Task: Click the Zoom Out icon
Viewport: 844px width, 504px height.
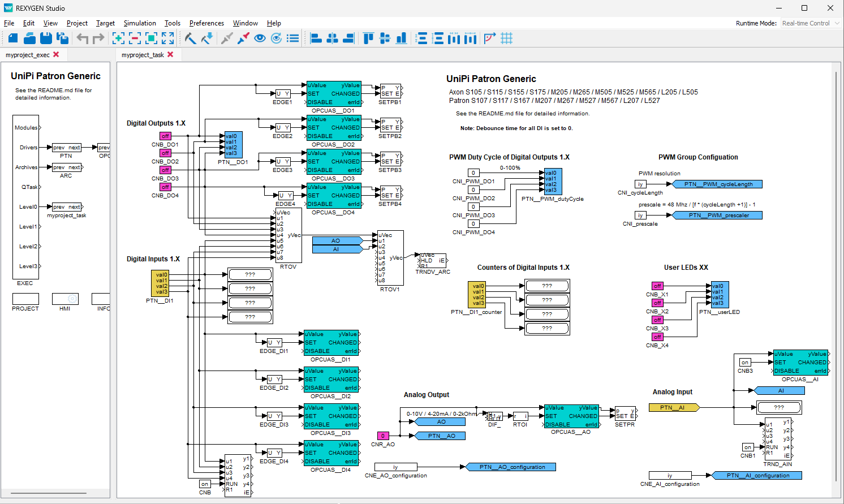Action: pos(135,38)
